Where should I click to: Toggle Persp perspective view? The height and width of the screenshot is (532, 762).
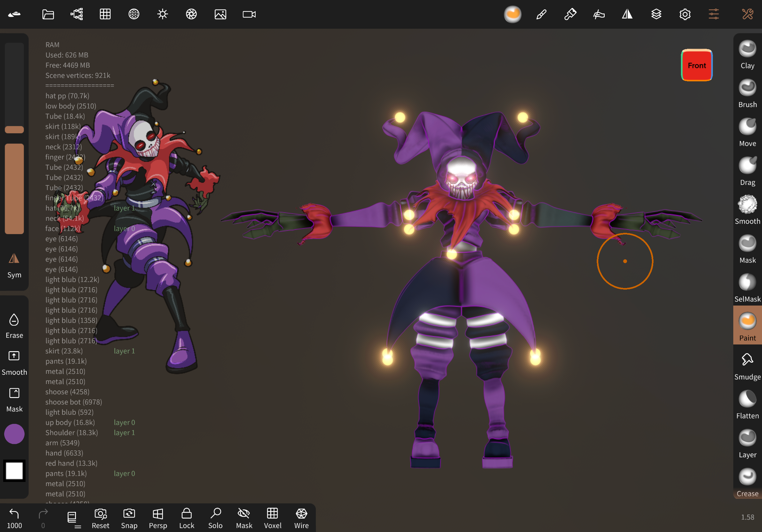pyautogui.click(x=158, y=518)
